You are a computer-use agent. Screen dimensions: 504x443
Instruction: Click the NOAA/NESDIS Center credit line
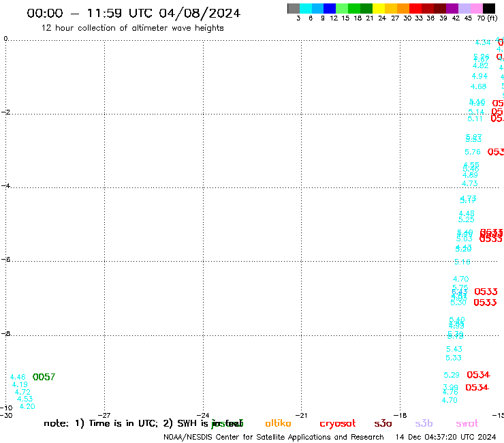coord(274,438)
